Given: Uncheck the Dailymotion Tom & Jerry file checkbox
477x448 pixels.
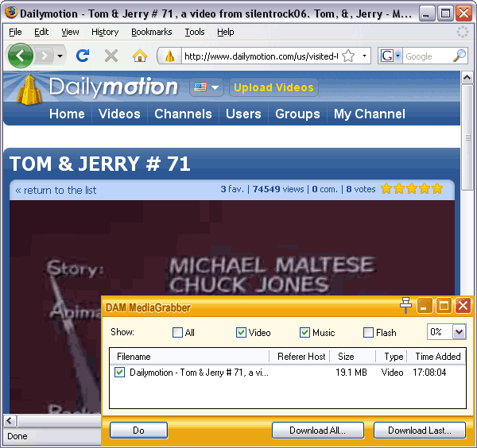Looking at the screenshot, I should [x=119, y=373].
